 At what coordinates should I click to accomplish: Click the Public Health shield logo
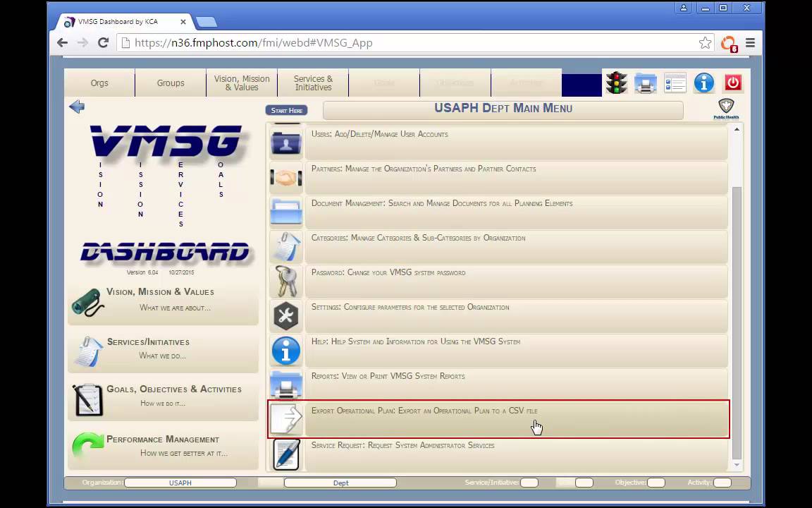click(x=726, y=109)
